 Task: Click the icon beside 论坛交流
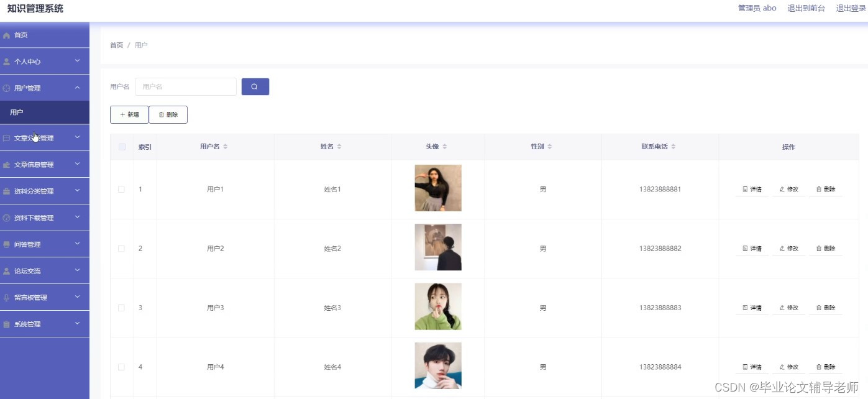click(x=7, y=271)
